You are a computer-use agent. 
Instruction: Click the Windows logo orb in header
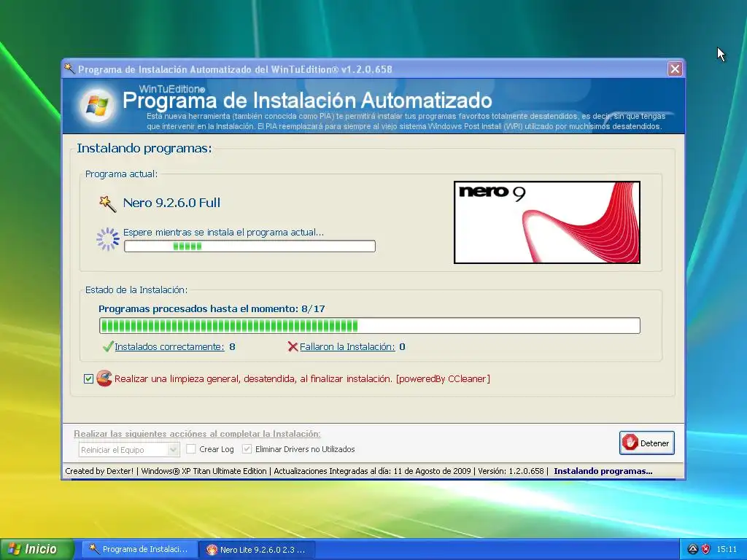(97, 106)
